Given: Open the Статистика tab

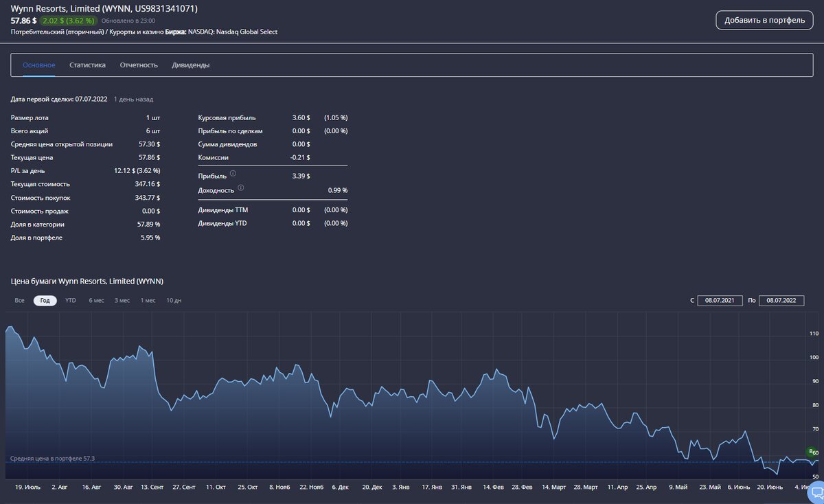Looking at the screenshot, I should click(87, 65).
